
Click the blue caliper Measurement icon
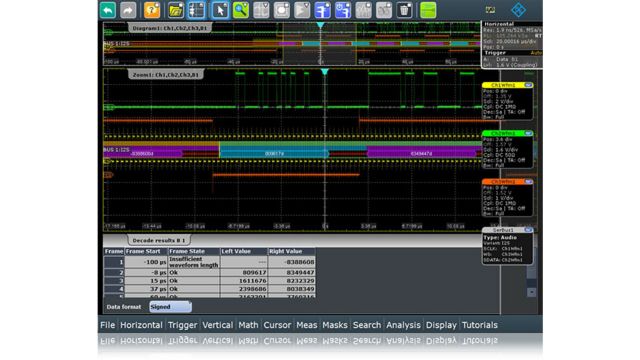tap(322, 10)
